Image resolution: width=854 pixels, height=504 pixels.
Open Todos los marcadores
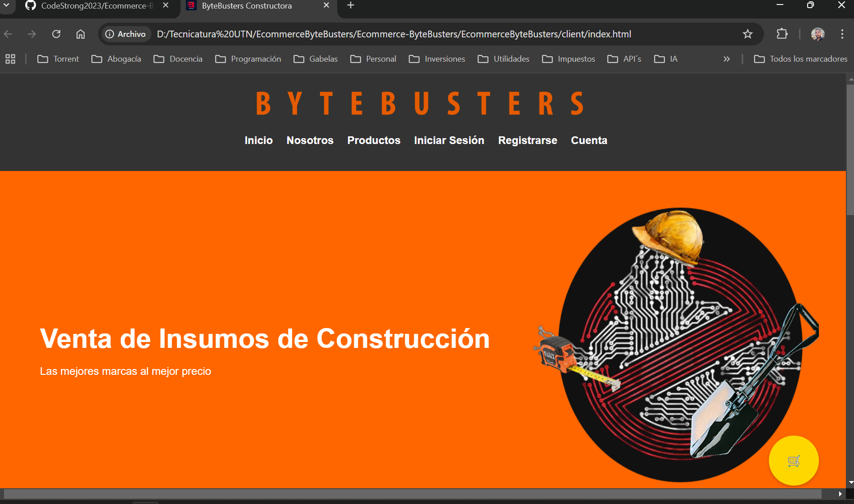coord(800,58)
